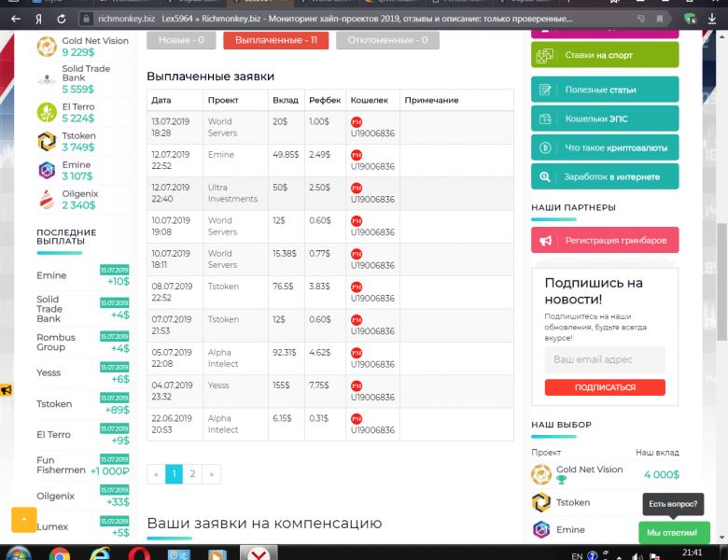The width and height of the screenshot is (728, 560).
Task: Click Мы ответим! chat button
Action: [674, 533]
